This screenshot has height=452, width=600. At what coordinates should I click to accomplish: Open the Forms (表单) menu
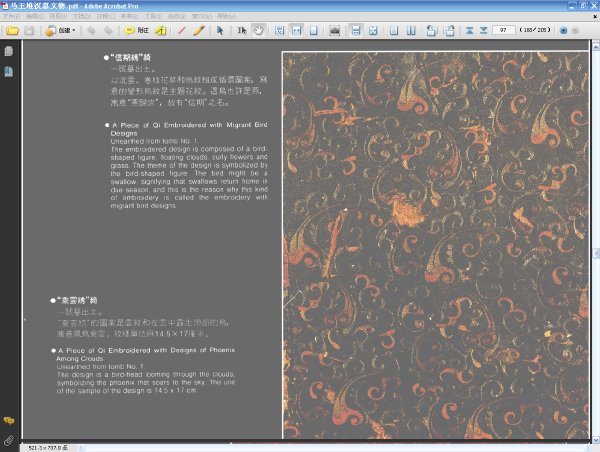click(129, 16)
